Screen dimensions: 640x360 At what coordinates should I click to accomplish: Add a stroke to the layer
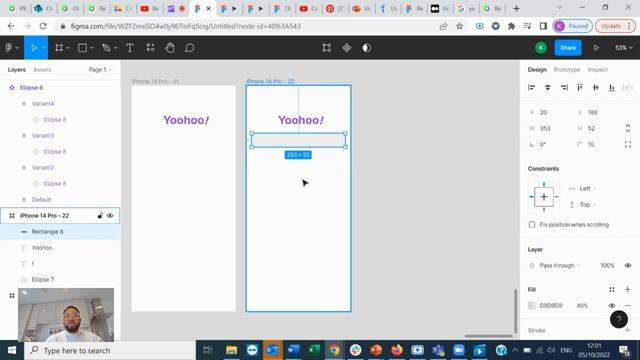pyautogui.click(x=628, y=330)
